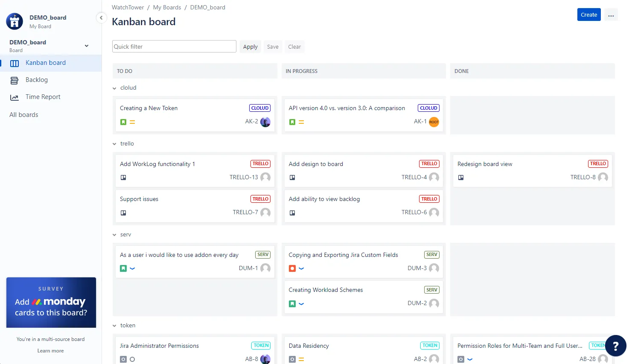Collapse the trello swimlane
This screenshot has height=364, width=629.
pos(114,144)
